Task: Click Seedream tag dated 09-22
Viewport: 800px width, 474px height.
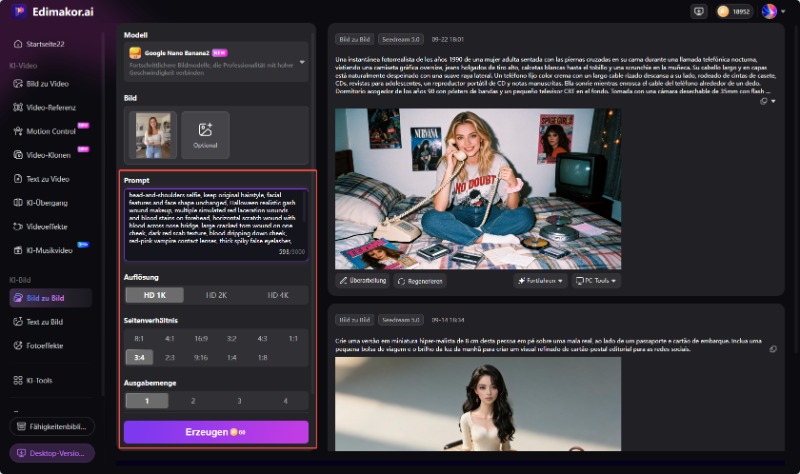Action: point(401,39)
